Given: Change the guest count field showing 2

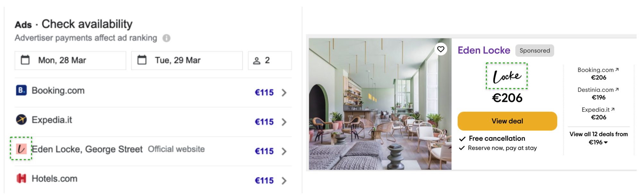Looking at the screenshot, I should 270,60.
